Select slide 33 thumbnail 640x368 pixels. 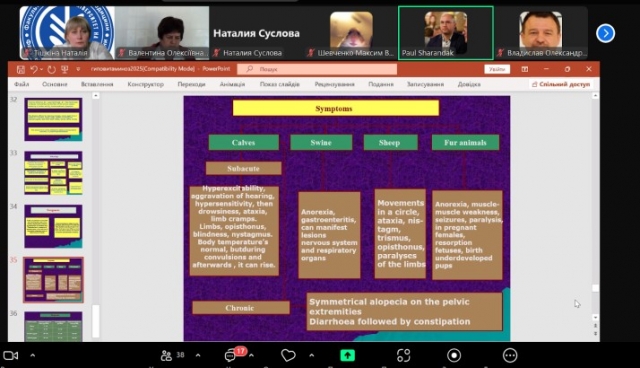pyautogui.click(x=53, y=173)
